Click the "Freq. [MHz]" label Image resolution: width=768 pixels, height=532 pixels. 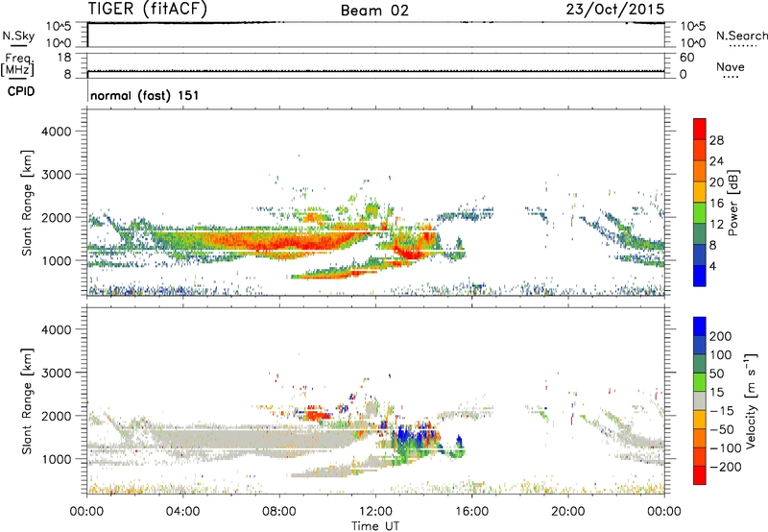point(18,65)
